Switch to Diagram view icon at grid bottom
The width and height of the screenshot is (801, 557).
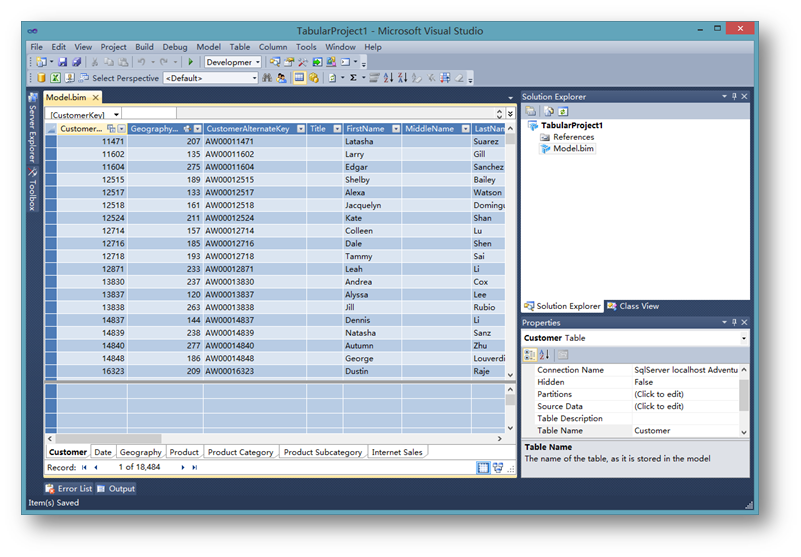click(x=498, y=468)
